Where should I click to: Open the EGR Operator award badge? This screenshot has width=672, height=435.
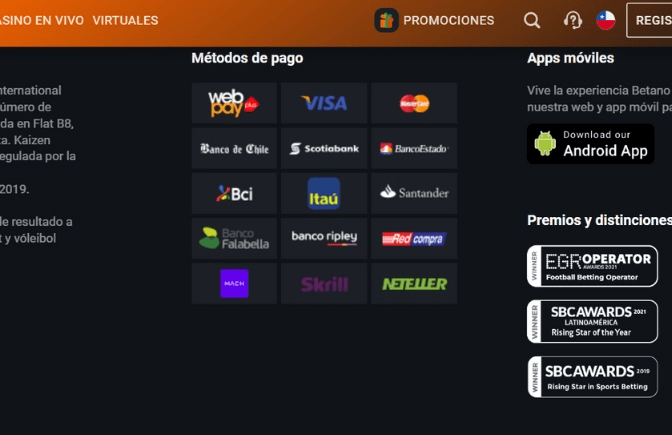[x=592, y=266]
